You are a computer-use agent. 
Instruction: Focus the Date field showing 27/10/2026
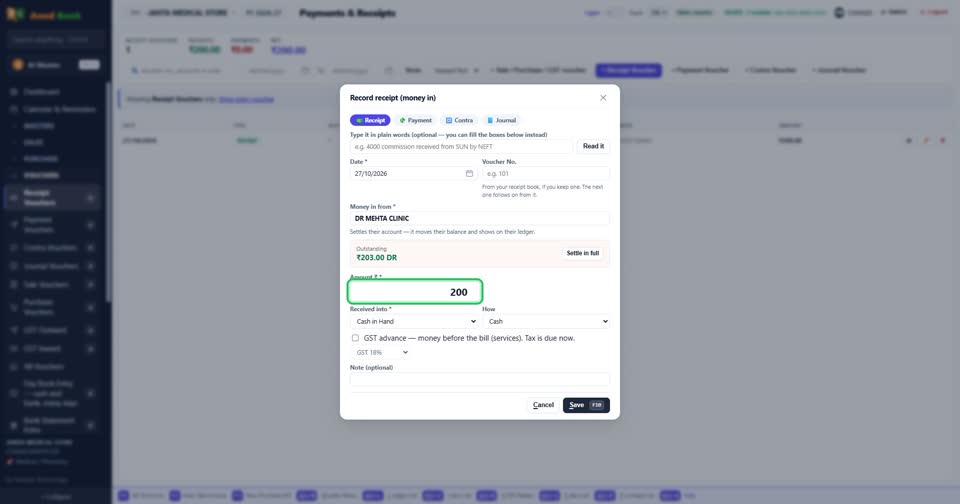click(x=414, y=173)
